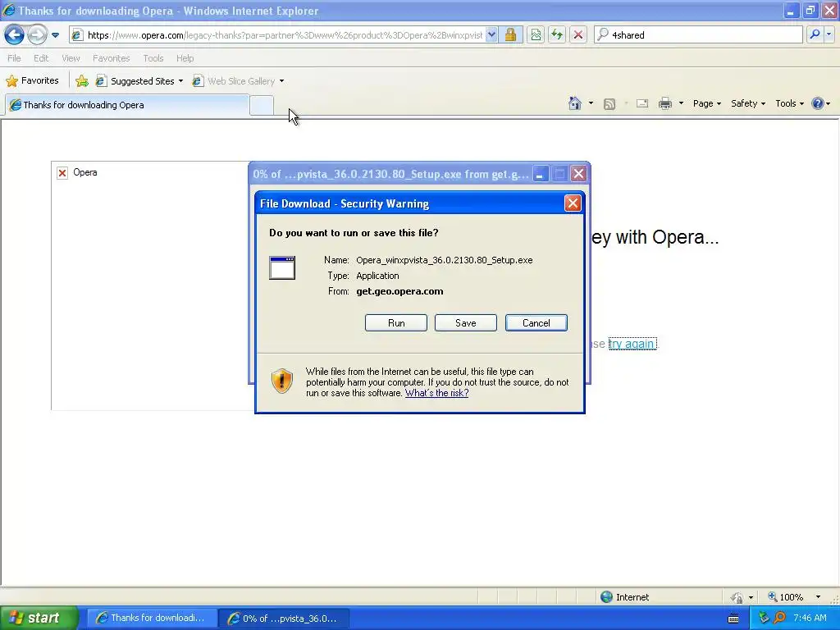Go to Home page icon
This screenshot has height=630, width=840.
(x=575, y=103)
